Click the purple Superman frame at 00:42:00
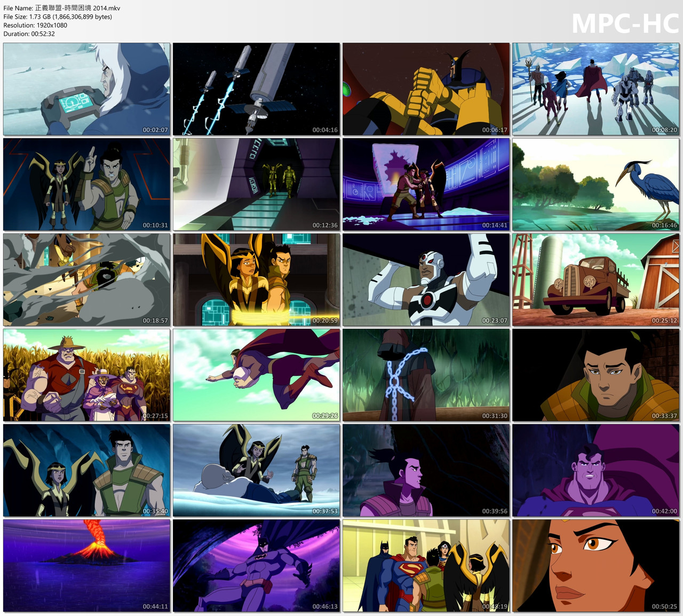Viewport: 683px width, 616px height. click(595, 470)
